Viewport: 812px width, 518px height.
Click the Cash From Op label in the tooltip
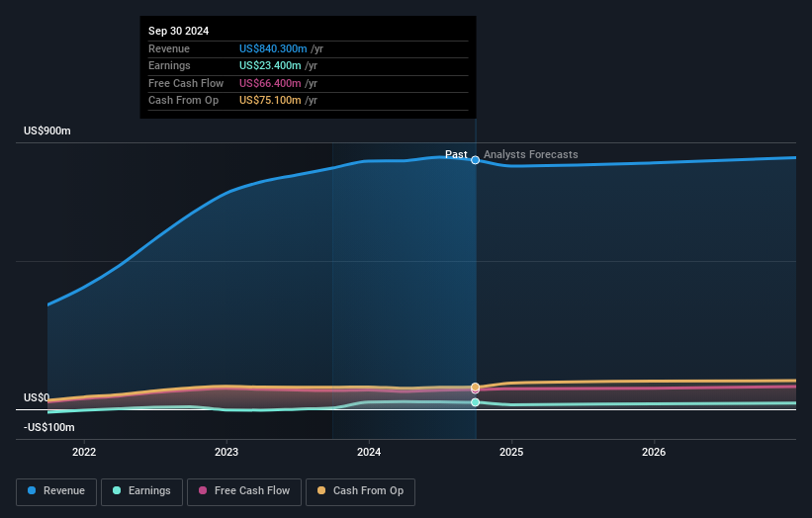pos(183,101)
